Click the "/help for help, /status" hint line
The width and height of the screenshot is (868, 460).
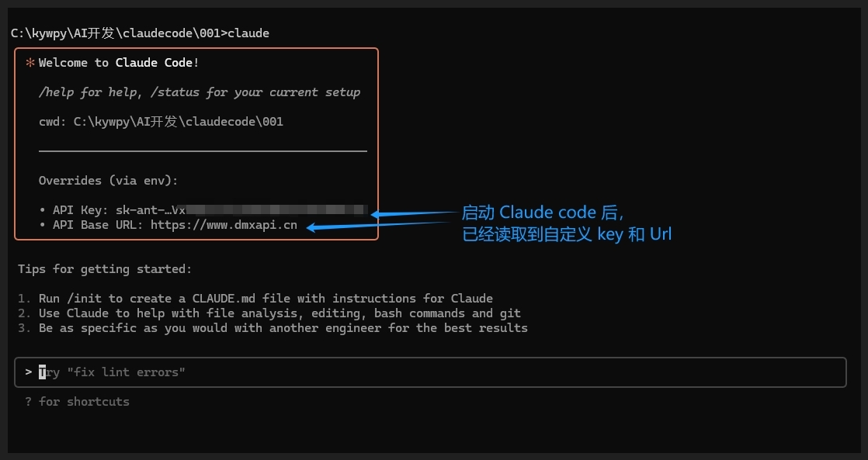200,92
